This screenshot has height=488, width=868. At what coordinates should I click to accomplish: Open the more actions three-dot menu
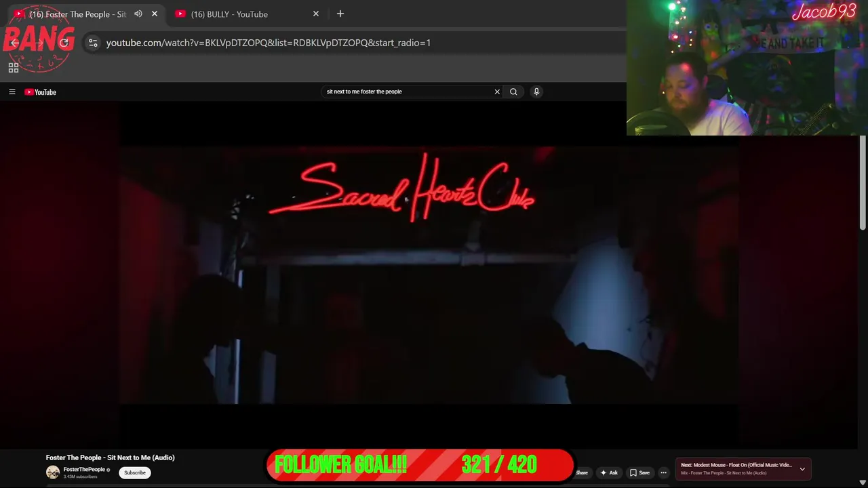pyautogui.click(x=664, y=472)
